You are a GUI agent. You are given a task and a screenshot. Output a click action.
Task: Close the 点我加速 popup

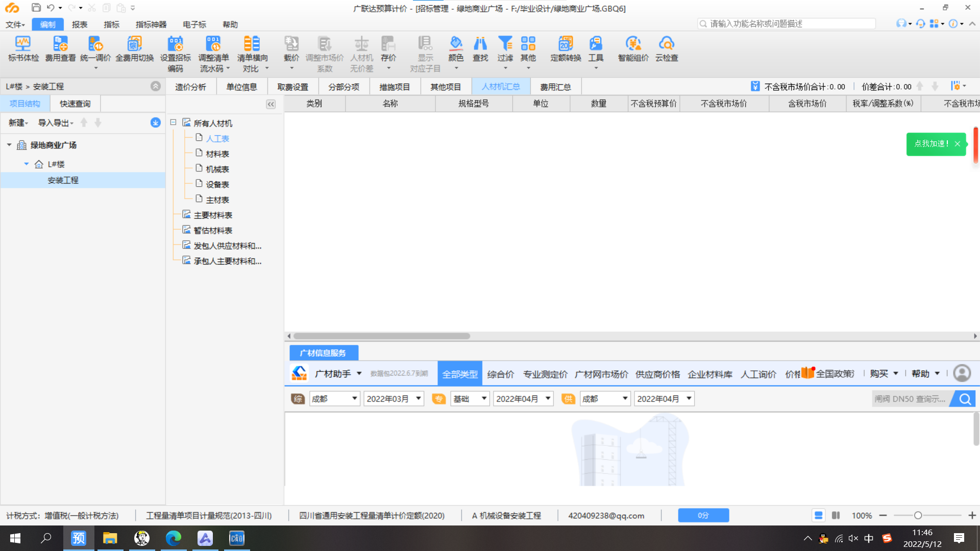[x=958, y=144]
